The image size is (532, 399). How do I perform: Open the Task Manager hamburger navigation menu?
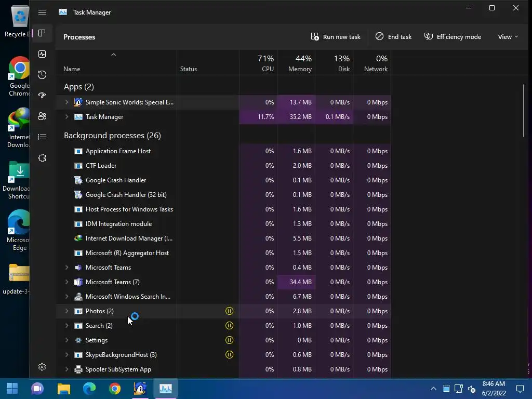tap(42, 12)
